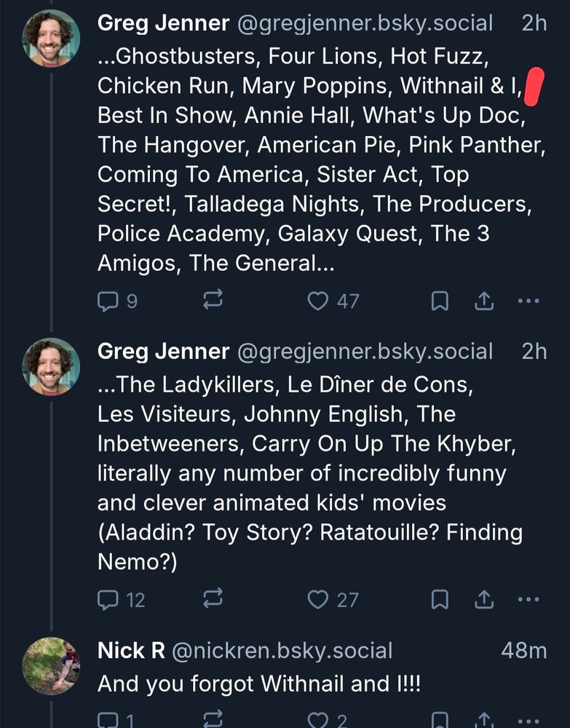Screen dimensions: 570x728
Task: Open Greg Jenner's profile from the first post
Action: 161,23
